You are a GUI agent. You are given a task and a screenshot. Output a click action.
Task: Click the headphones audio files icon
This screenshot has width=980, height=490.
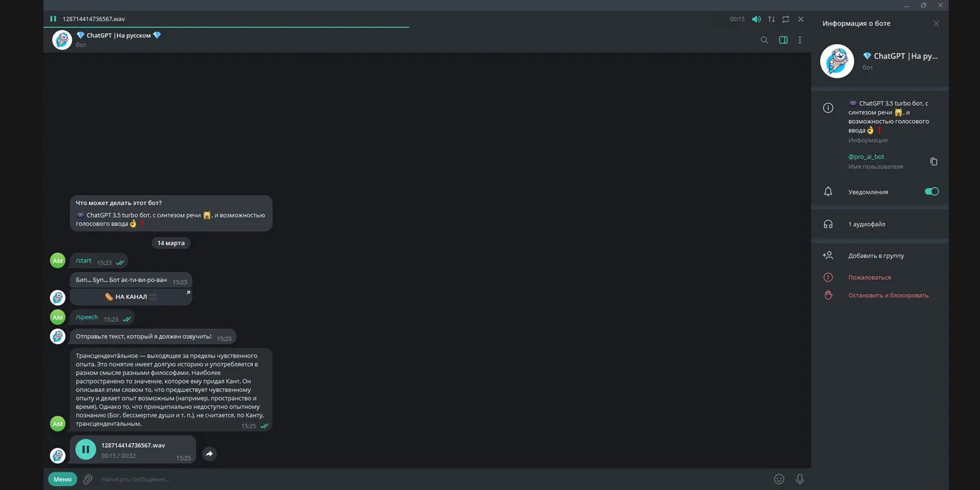pyautogui.click(x=828, y=224)
